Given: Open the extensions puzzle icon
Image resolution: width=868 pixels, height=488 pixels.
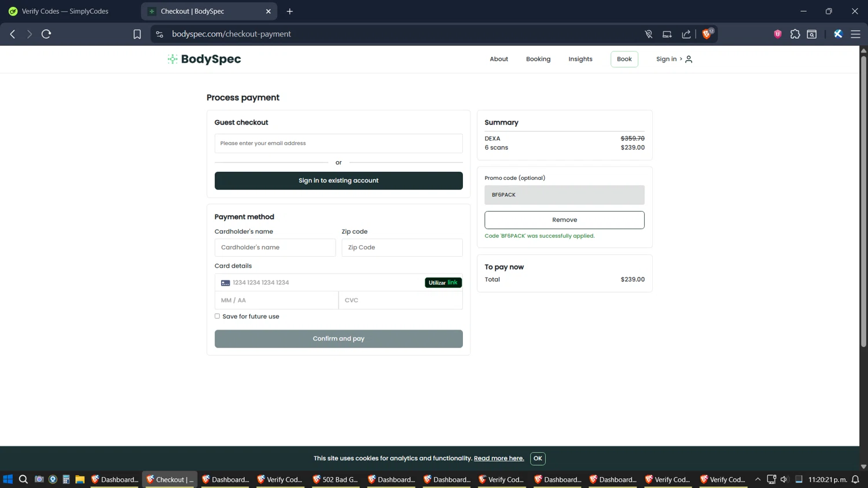Looking at the screenshot, I should (795, 34).
